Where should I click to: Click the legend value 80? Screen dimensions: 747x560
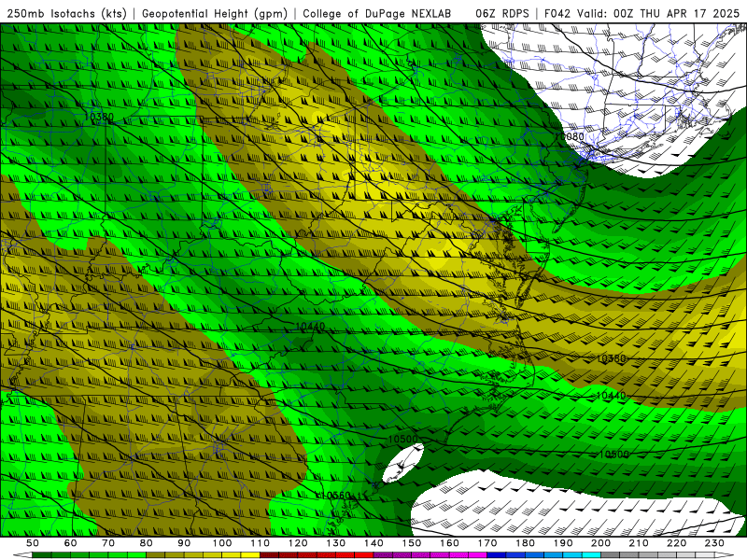point(147,543)
